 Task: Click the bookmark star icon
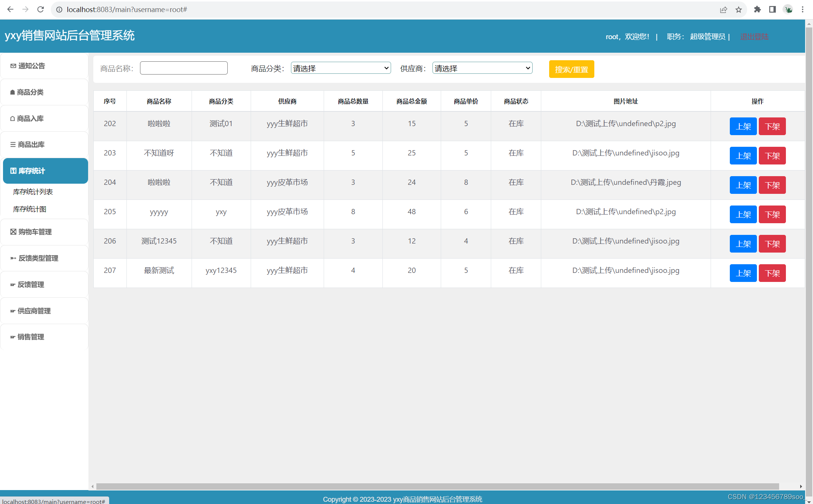pyautogui.click(x=738, y=9)
